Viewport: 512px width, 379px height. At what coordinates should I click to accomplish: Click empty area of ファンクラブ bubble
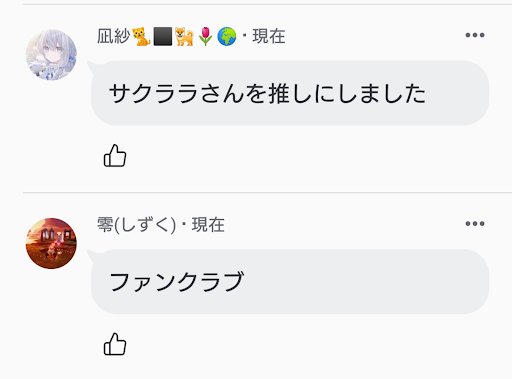(x=367, y=282)
